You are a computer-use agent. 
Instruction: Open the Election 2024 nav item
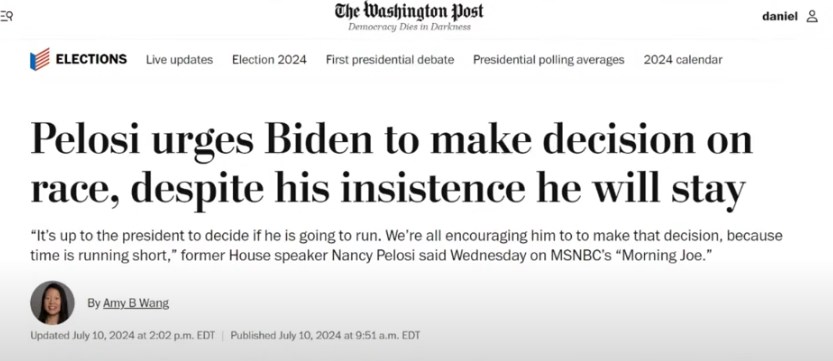(x=269, y=59)
